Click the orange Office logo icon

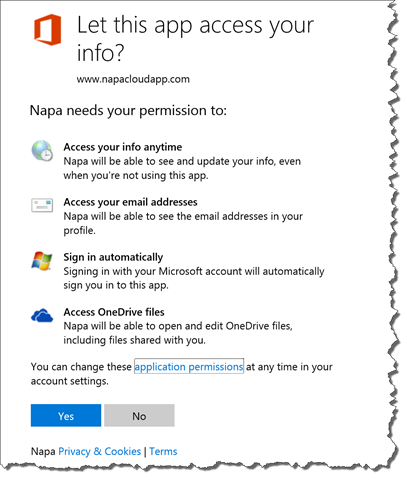48,29
